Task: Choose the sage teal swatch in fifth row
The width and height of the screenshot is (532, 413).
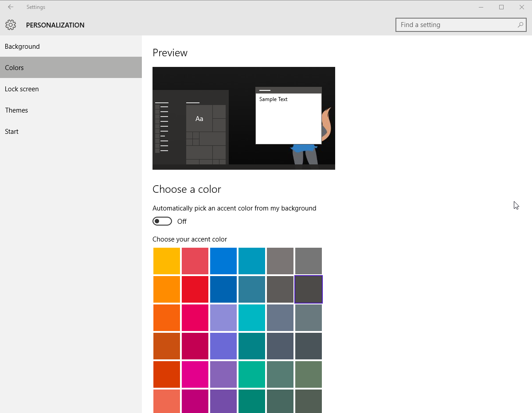Action: coord(280,374)
